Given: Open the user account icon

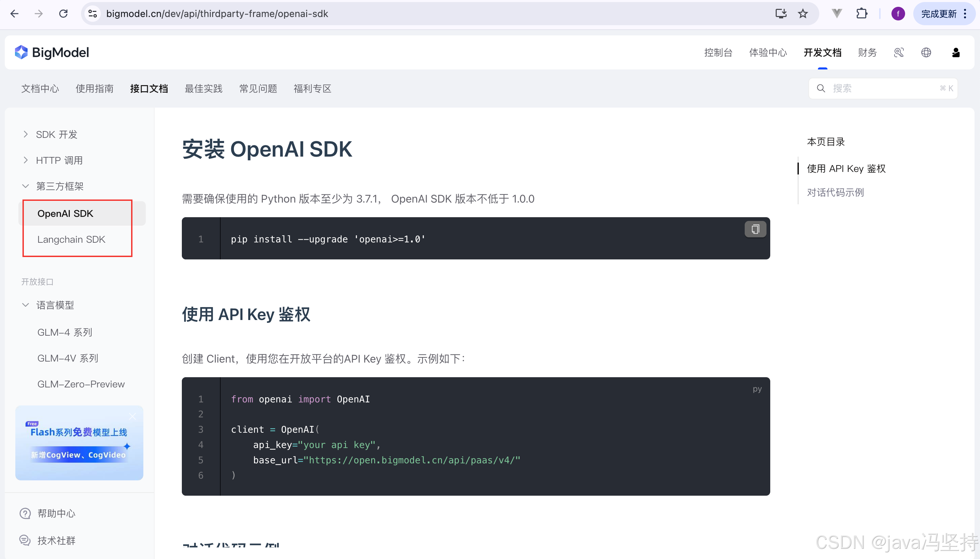Looking at the screenshot, I should click(x=956, y=53).
